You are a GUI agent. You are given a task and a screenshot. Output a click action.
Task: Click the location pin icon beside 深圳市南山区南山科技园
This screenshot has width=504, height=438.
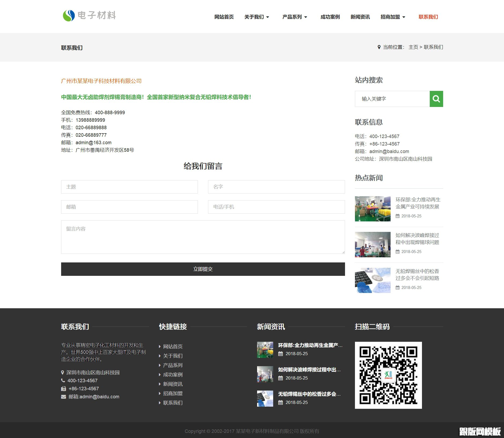[x=62, y=372]
